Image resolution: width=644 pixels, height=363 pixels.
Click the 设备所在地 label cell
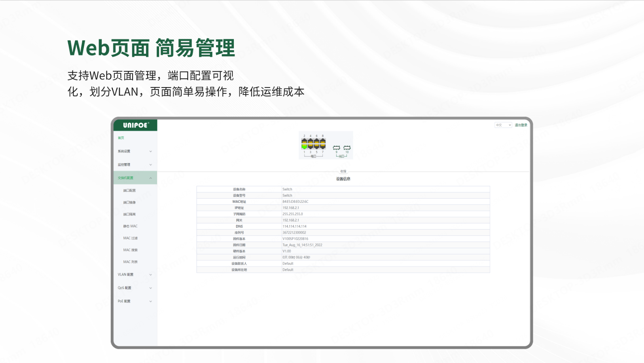pyautogui.click(x=239, y=270)
